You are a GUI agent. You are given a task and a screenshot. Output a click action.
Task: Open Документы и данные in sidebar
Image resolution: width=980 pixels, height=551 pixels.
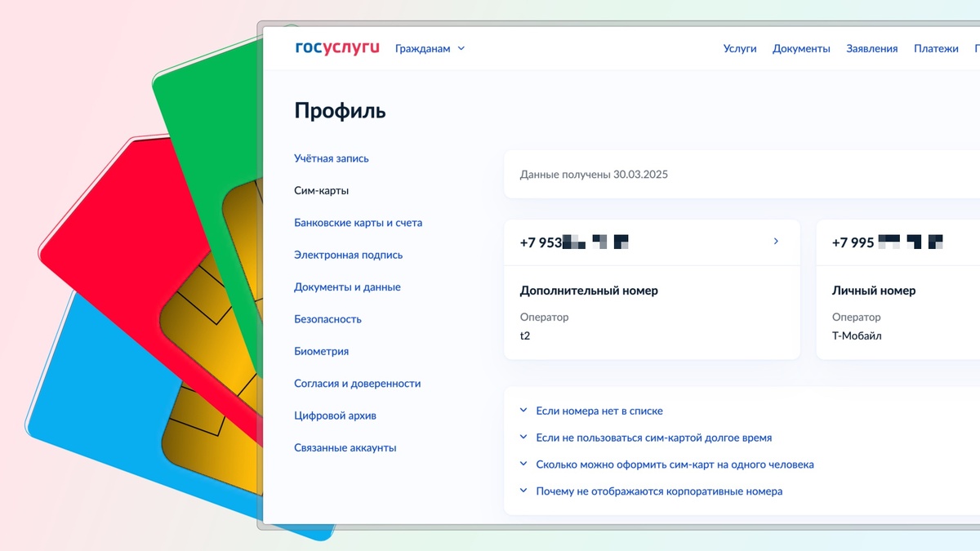(x=347, y=287)
